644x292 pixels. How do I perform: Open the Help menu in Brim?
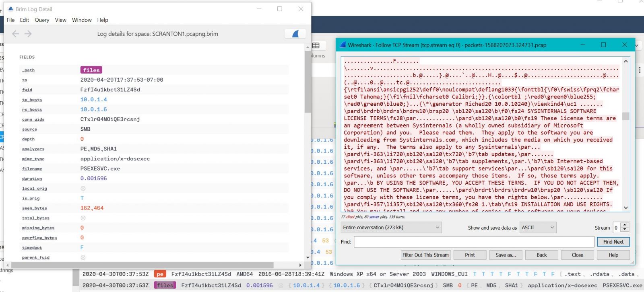coord(103,20)
